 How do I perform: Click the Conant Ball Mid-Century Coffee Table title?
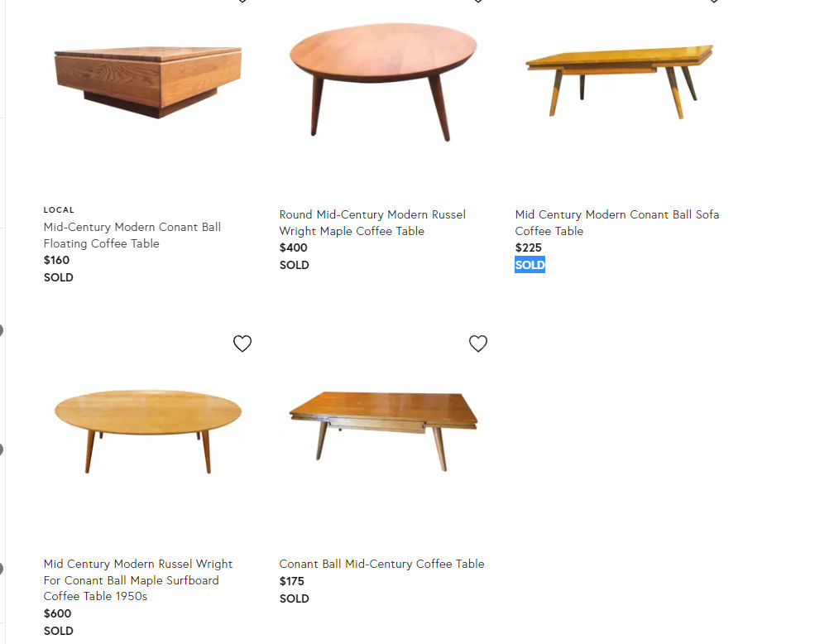tap(381, 564)
